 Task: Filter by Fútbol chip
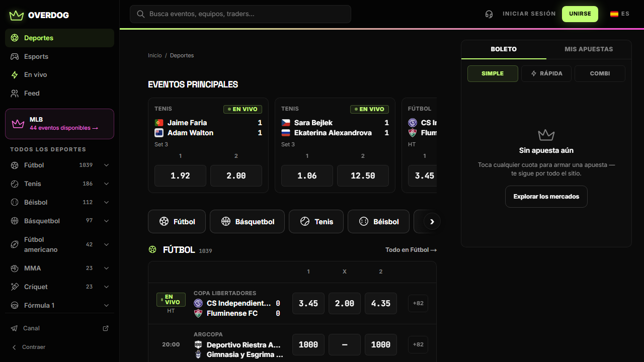[177, 222]
